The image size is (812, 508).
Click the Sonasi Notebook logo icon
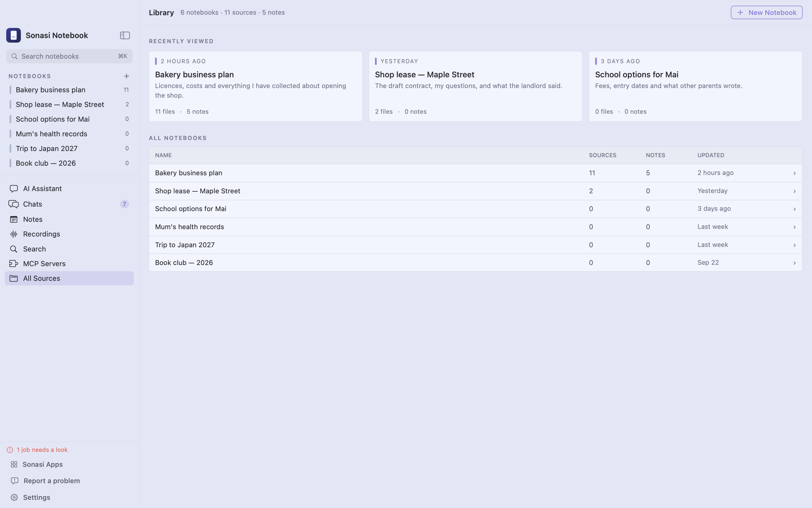14,35
